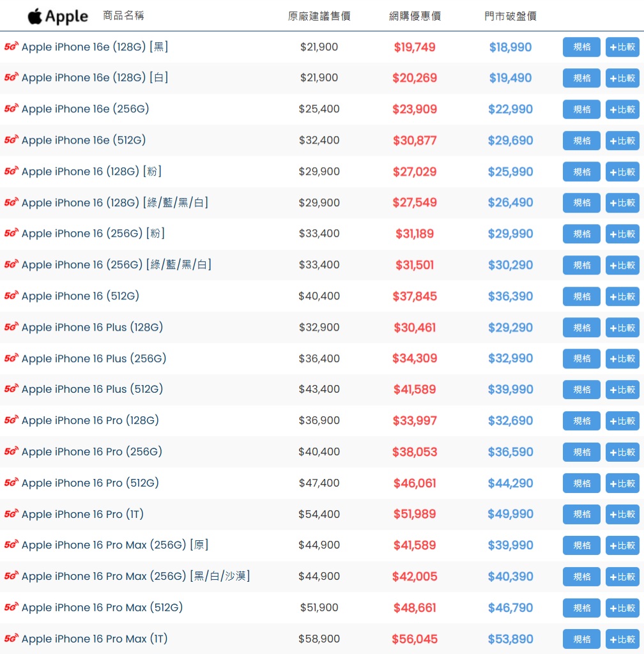The image size is (644, 654).
Task: Click the 原廠建議售價 column header
Action: 319,16
